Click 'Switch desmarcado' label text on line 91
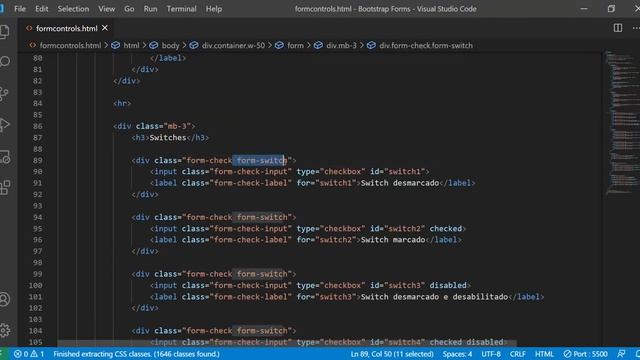The width and height of the screenshot is (640, 360). [x=400, y=183]
